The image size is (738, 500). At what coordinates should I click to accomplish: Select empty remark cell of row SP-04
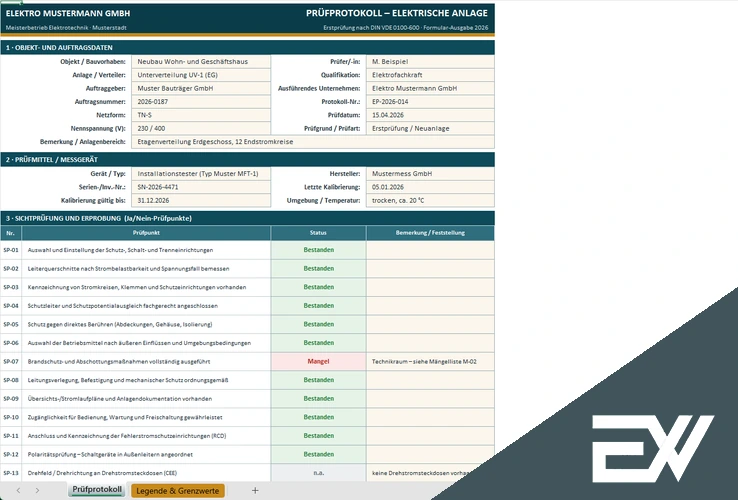coord(430,306)
